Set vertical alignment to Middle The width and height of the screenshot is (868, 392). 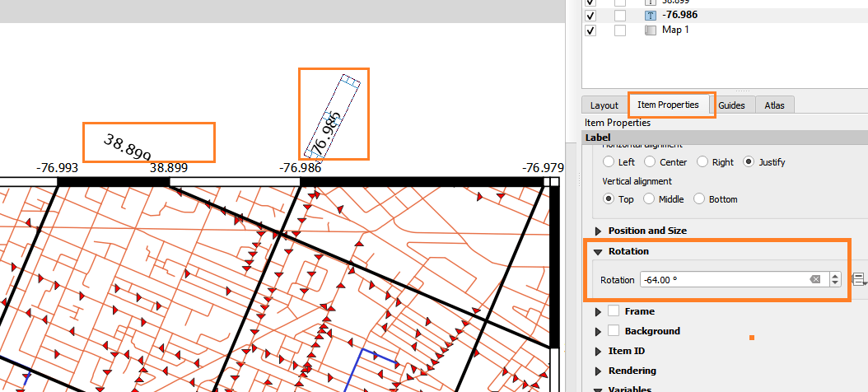click(x=649, y=198)
